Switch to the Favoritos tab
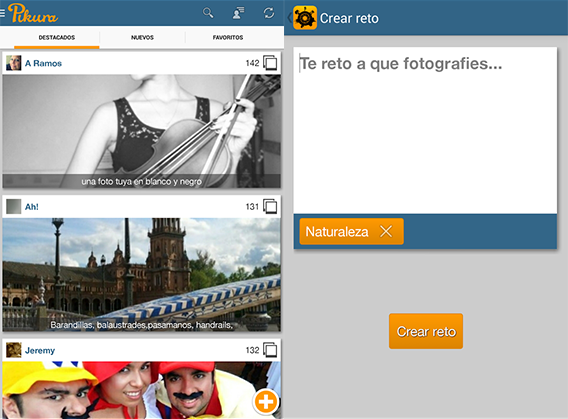The image size is (568, 419). (228, 37)
